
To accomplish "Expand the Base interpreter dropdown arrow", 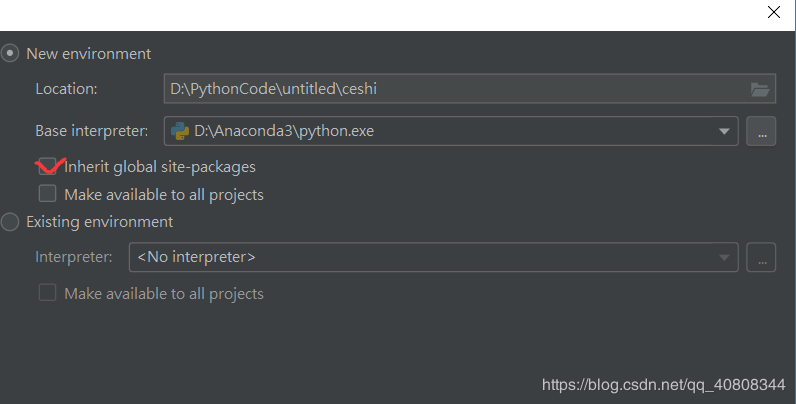I will (724, 131).
